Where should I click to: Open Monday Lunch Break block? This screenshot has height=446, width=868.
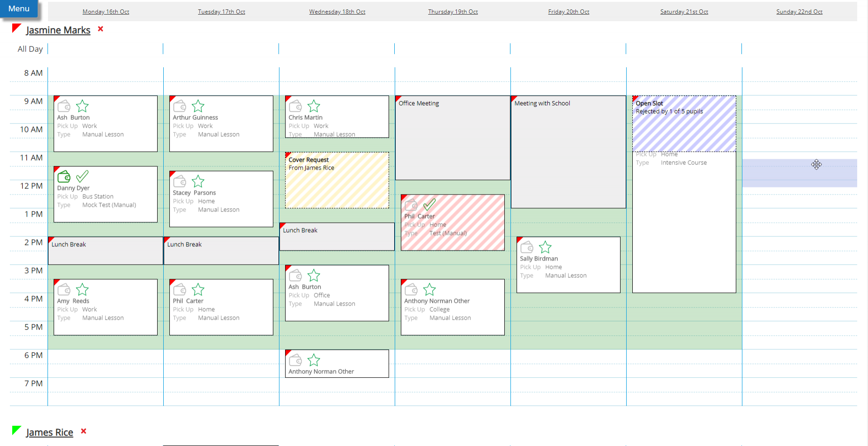pyautogui.click(x=105, y=251)
